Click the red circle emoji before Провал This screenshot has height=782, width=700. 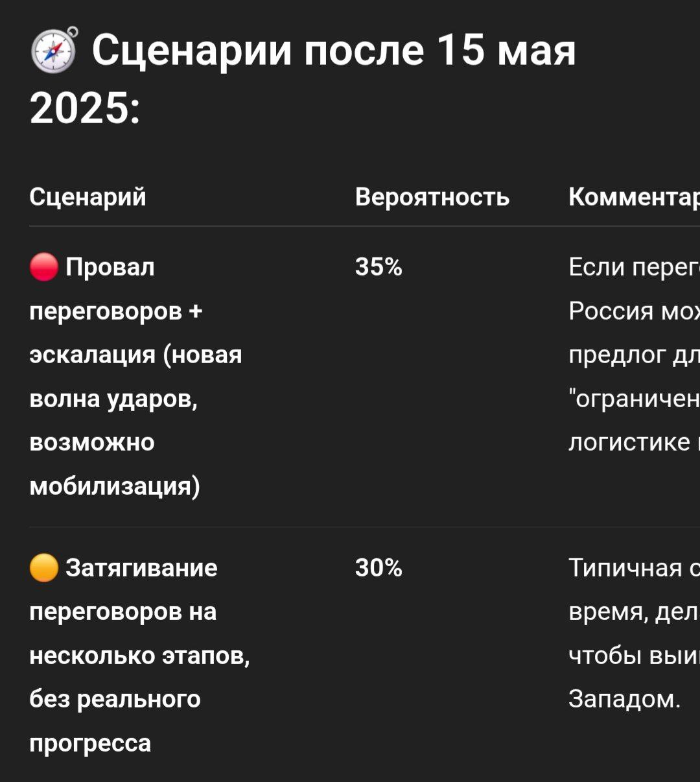[44, 267]
